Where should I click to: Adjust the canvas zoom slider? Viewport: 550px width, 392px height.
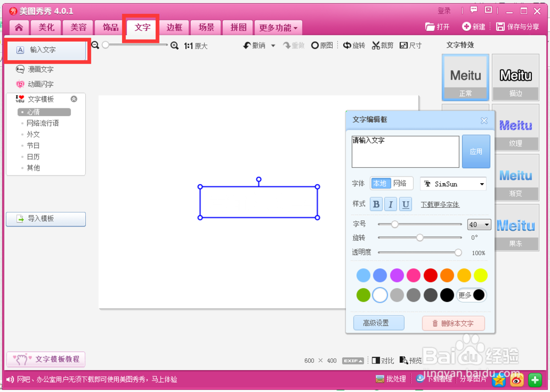coord(106,45)
